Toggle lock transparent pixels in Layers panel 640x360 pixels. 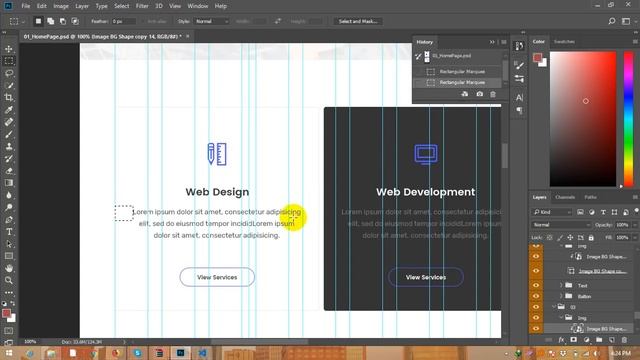point(549,238)
